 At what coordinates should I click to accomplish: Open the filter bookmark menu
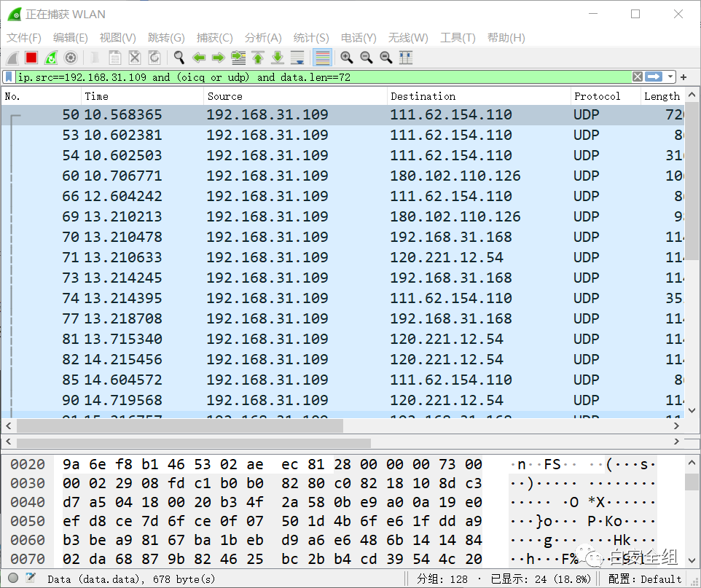click(9, 77)
